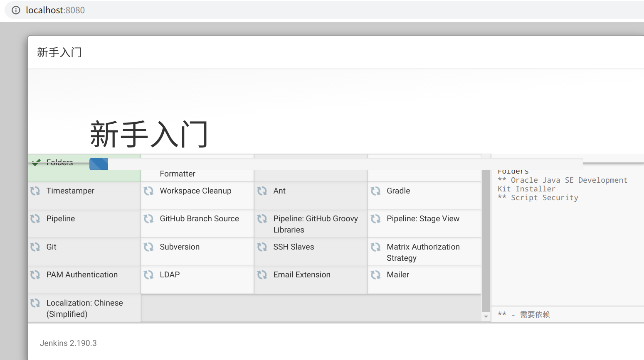This screenshot has height=360, width=644.
Task: Click the green checkmark next to Folders
Action: (x=36, y=162)
